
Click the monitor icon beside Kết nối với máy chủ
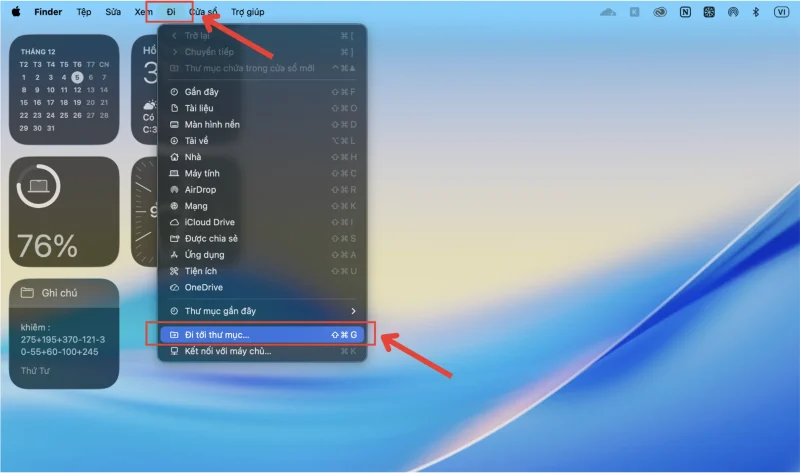tap(174, 351)
